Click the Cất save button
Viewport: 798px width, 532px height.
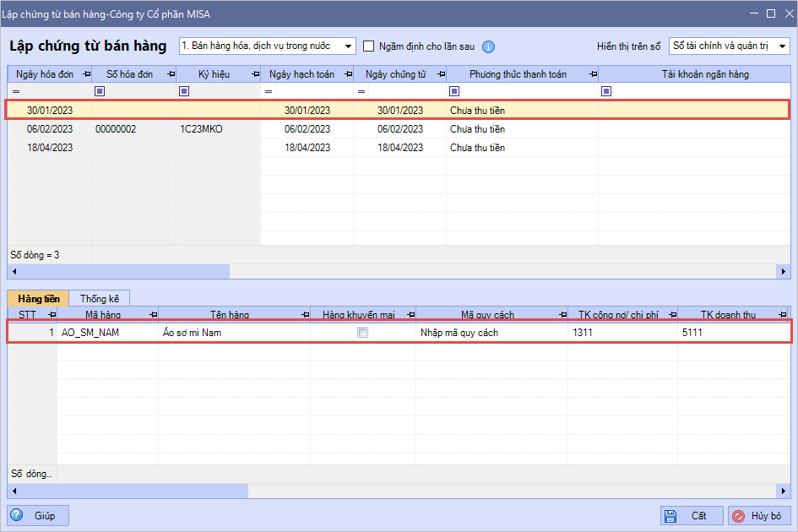[692, 516]
